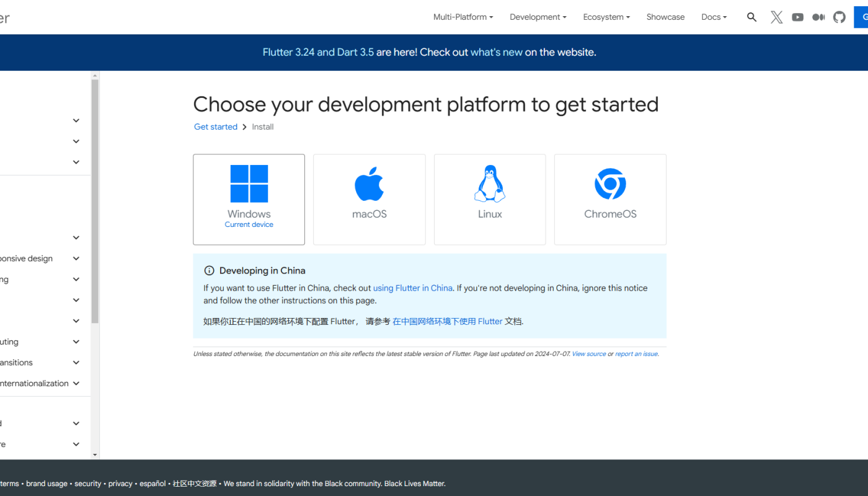Viewport: 868px width, 496px height.
Task: Click the info icon beside Developing in China
Action: [209, 270]
